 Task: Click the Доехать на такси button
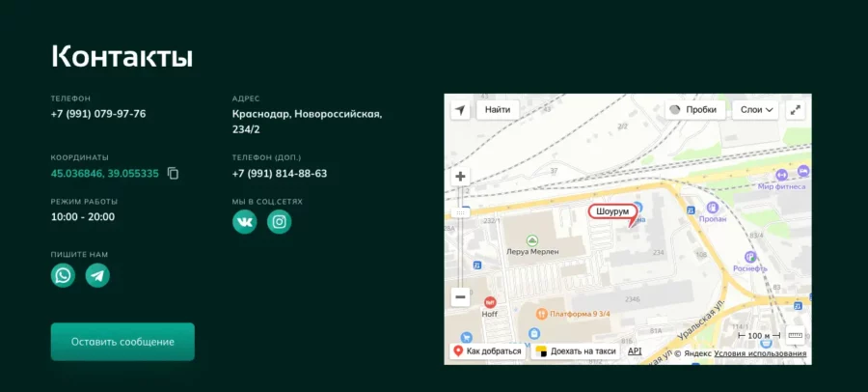click(575, 351)
